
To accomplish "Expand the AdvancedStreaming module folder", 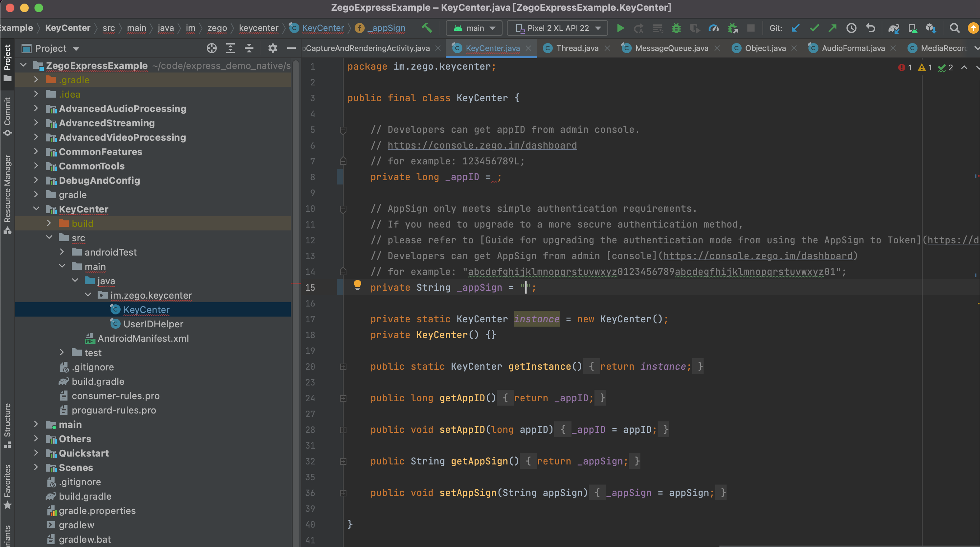I will point(36,123).
